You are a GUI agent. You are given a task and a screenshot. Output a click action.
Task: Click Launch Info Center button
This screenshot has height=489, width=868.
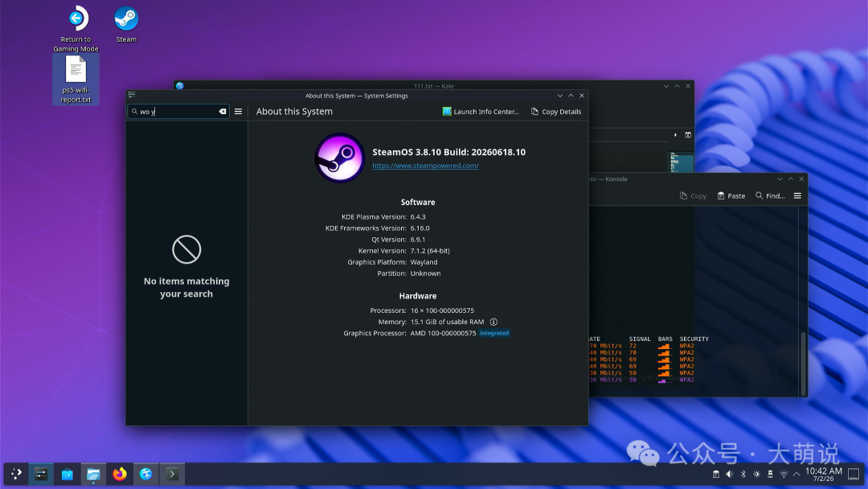pos(481,111)
